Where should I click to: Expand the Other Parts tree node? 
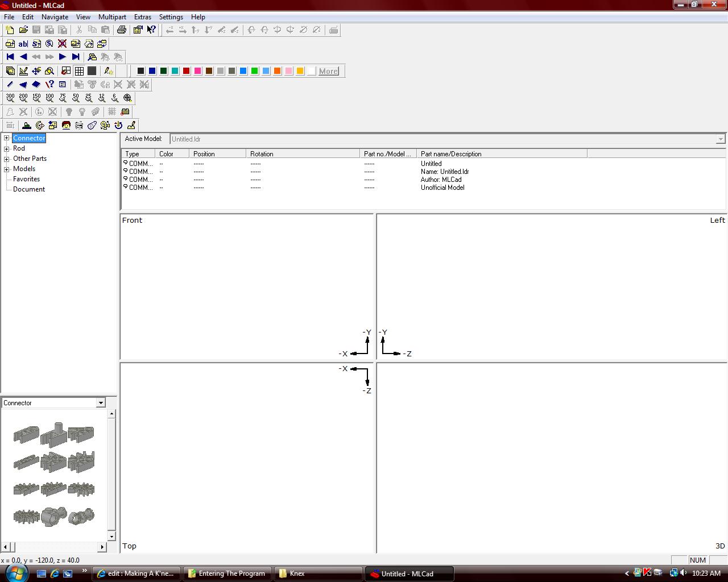pyautogui.click(x=7, y=159)
